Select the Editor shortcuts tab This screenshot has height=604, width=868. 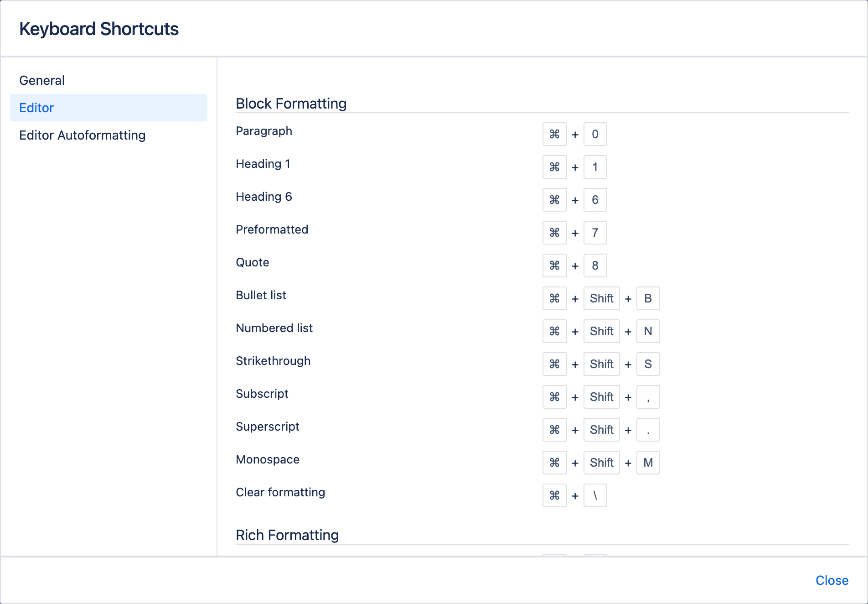click(x=36, y=108)
